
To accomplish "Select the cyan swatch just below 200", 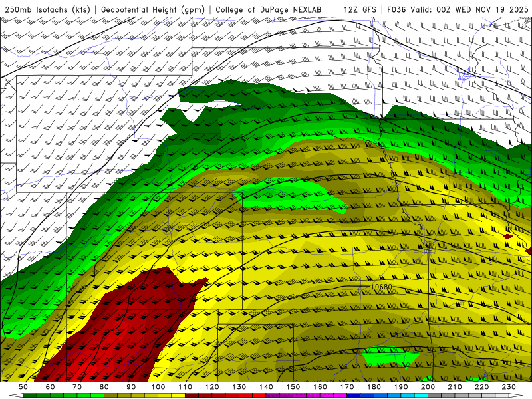I will coord(422,396).
